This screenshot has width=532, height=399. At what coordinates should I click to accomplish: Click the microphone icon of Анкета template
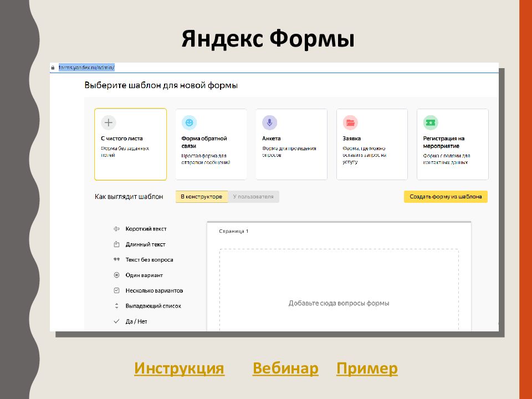(270, 122)
